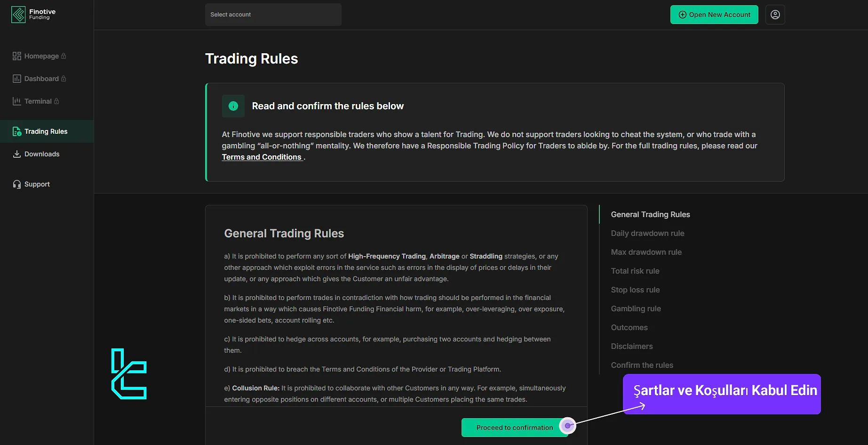The height and width of the screenshot is (445, 868).
Task: Click the info icon in the rules banner
Action: (x=233, y=106)
